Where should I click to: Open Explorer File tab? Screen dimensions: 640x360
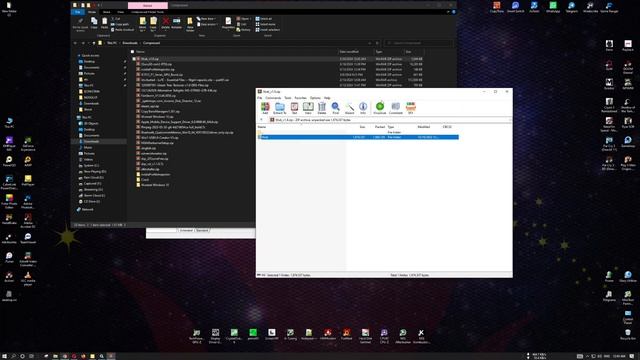click(x=78, y=12)
